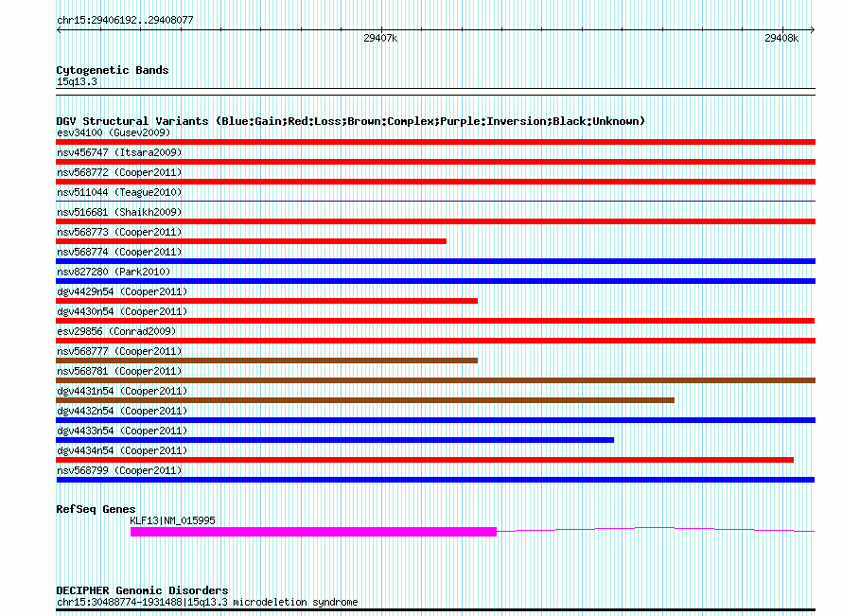Click the blue bar under nsv827280
Image resolution: width=842 pixels, height=616 pixels.
[x=435, y=281]
